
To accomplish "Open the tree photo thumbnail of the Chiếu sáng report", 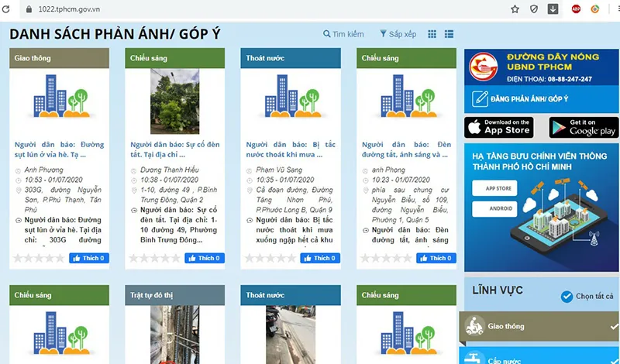I will [x=174, y=101].
